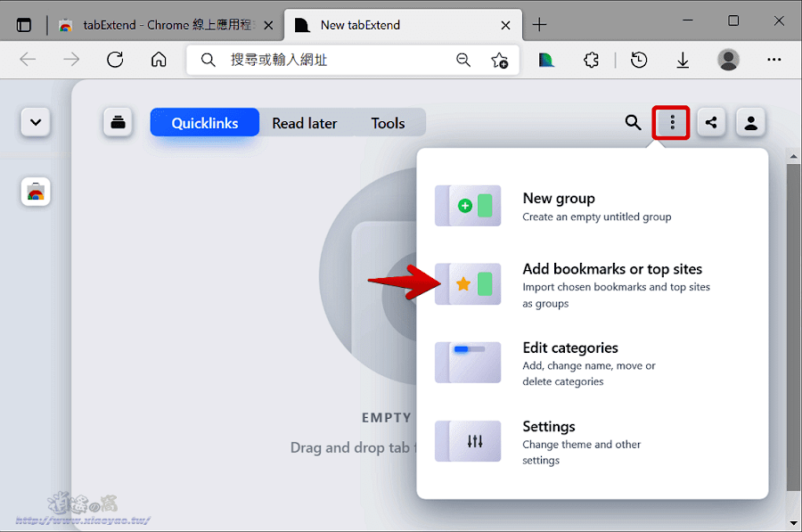Open the downloads panel
This screenshot has height=532, width=802.
point(683,60)
